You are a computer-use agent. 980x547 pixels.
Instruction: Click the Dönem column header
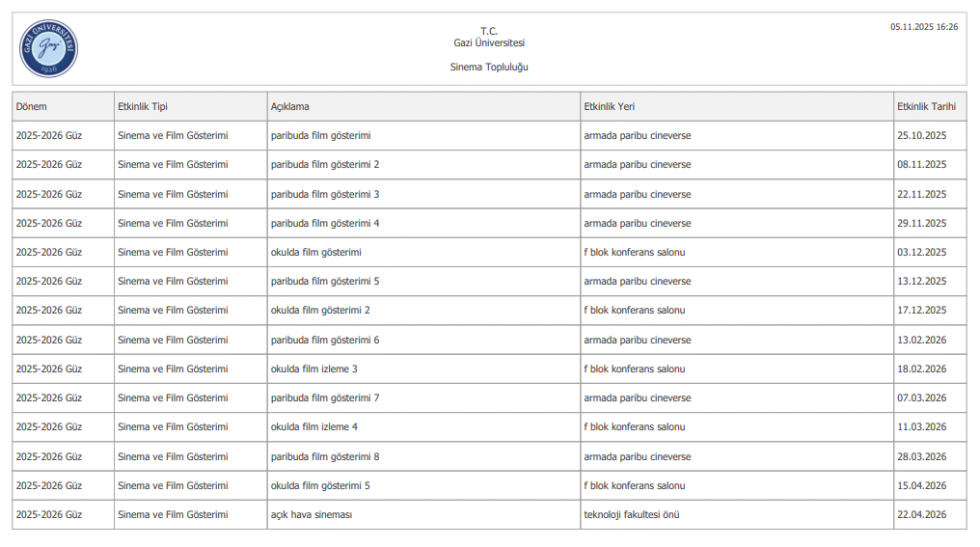(32, 106)
